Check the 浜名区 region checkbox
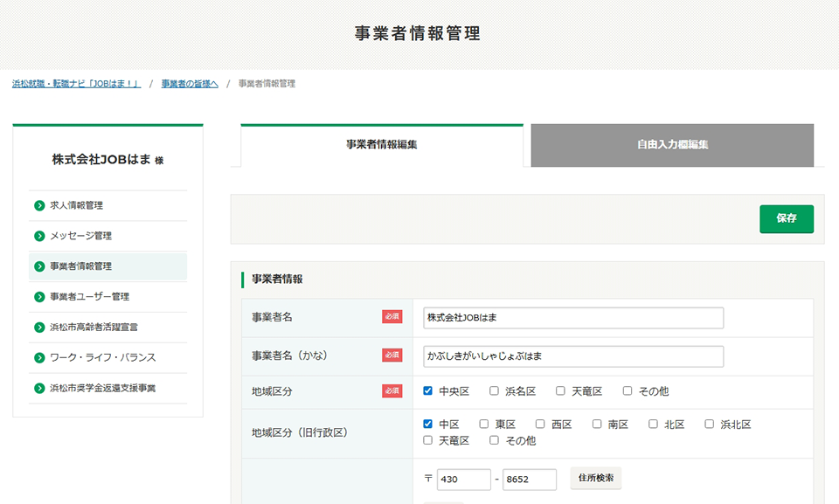839x504 pixels. (x=495, y=391)
